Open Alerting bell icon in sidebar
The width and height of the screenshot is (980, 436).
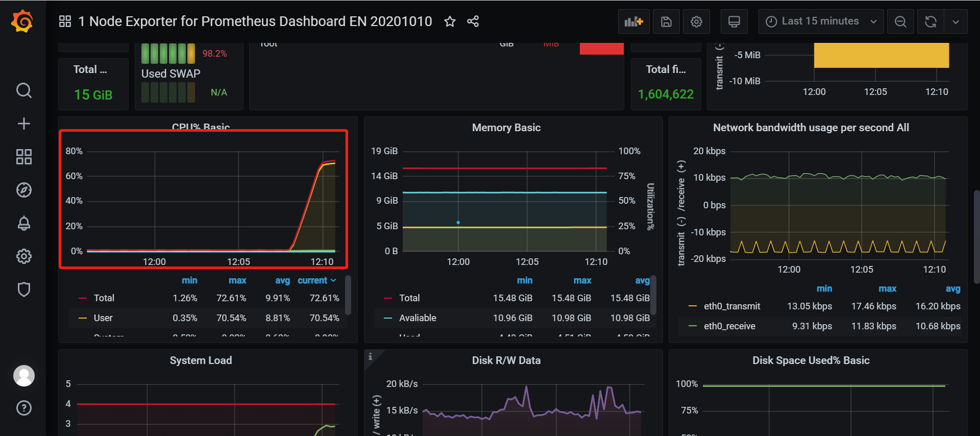pos(24,223)
